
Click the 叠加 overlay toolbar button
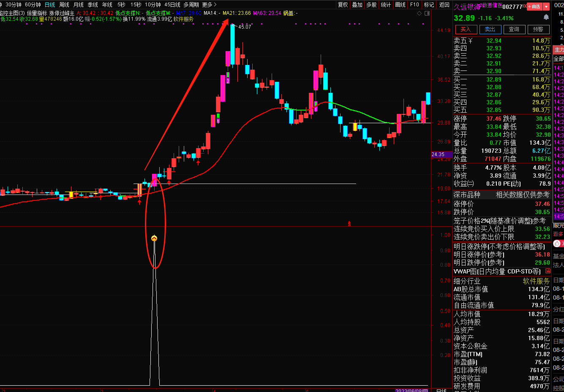[x=357, y=5]
